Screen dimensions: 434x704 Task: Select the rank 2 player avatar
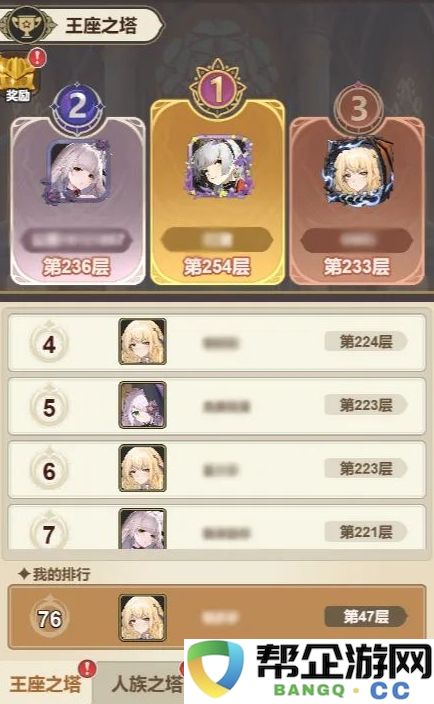(77, 171)
